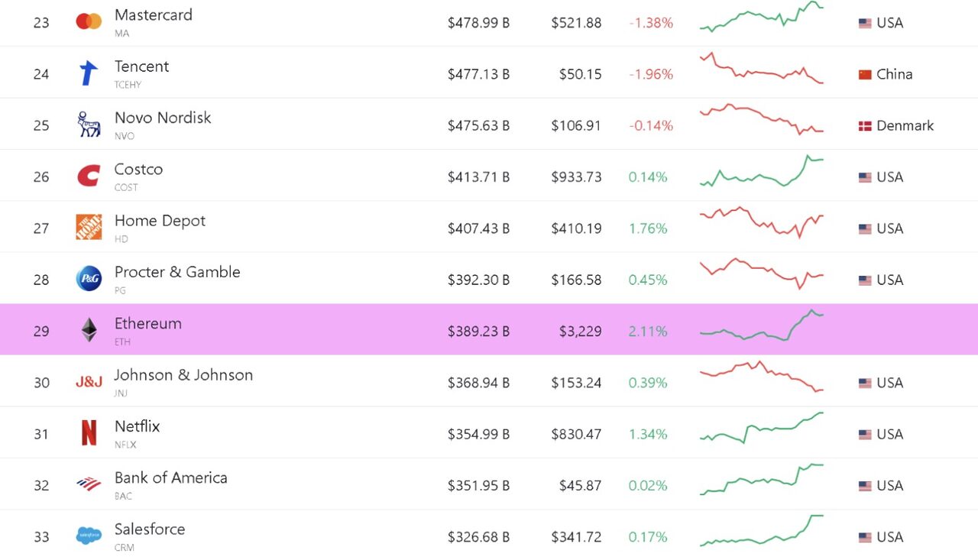This screenshot has width=978, height=560.
Task: Click the USA flag in Costco row
Action: tap(865, 177)
